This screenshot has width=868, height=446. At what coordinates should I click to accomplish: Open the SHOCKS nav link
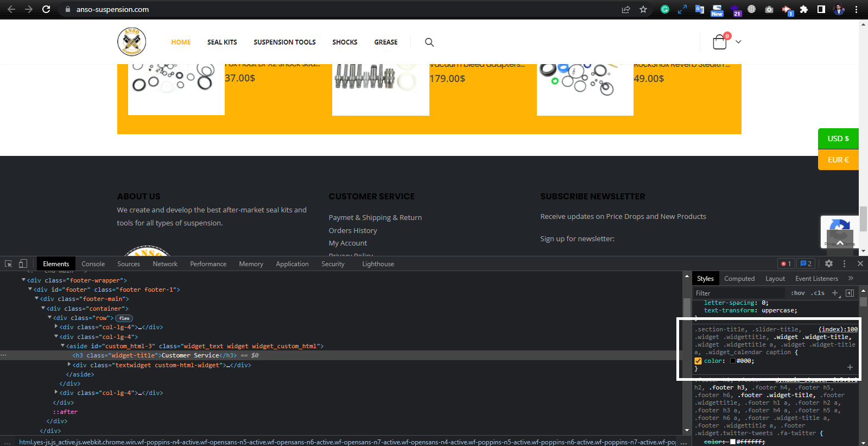345,42
